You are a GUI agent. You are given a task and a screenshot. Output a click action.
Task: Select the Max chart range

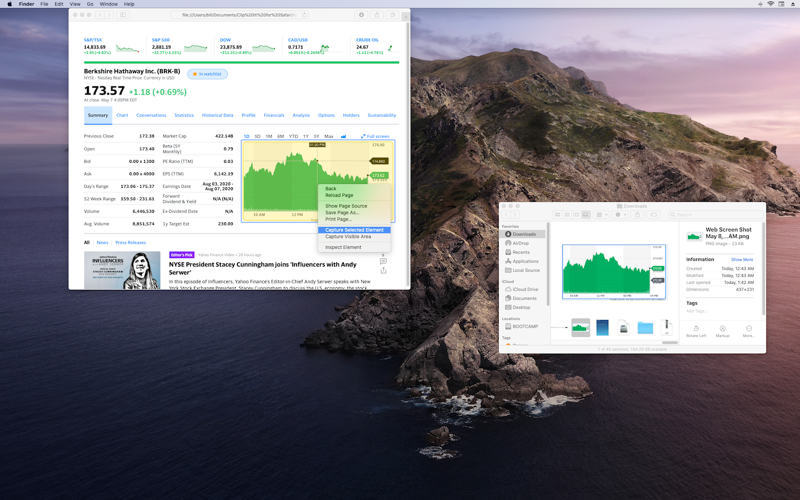(x=329, y=136)
